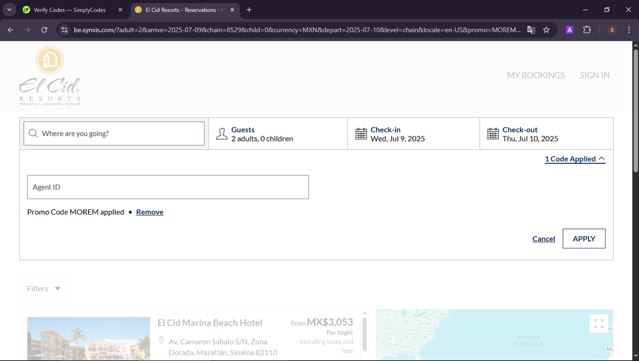Open the Chrome three-dot menu
This screenshot has height=361, width=639.
[629, 30]
